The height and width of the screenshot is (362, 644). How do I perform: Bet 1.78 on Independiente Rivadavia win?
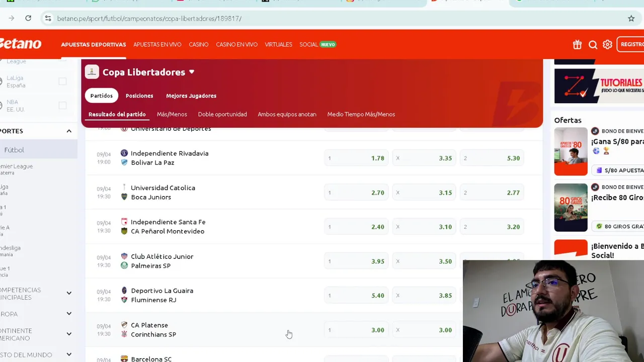click(x=356, y=158)
